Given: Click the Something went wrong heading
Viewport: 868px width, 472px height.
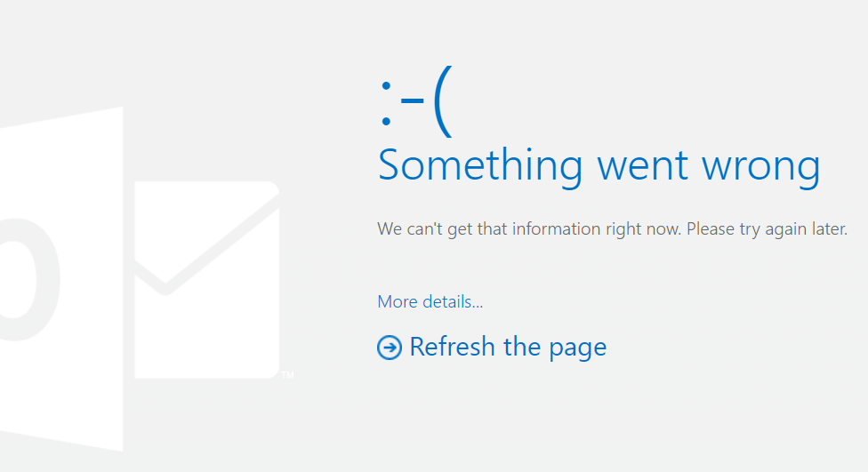Looking at the screenshot, I should coord(599,166).
